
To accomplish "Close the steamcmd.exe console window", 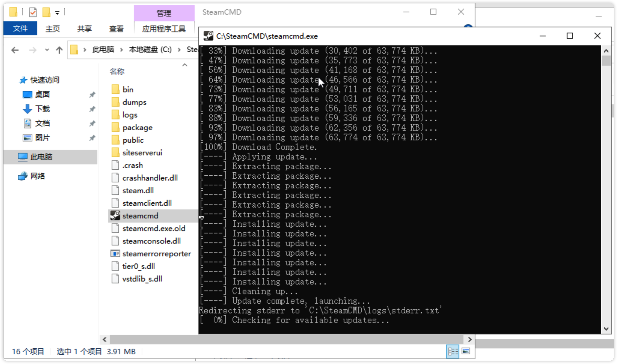I will pos(598,36).
